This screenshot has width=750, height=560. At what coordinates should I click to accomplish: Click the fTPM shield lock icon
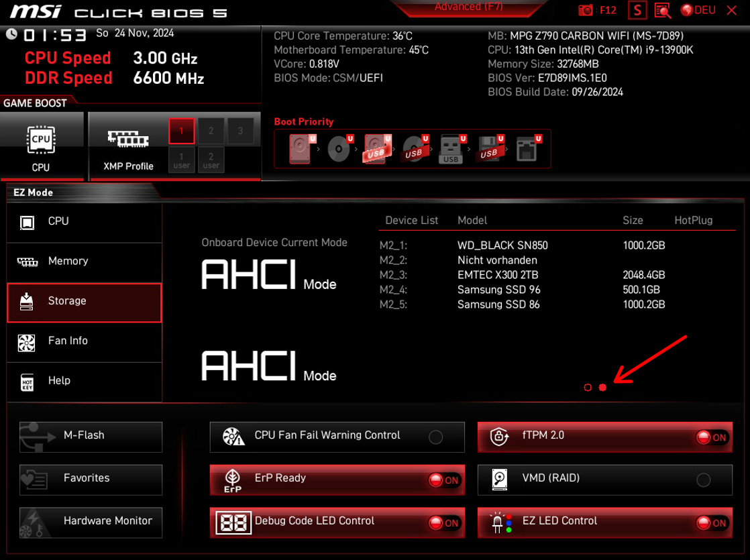click(x=499, y=436)
